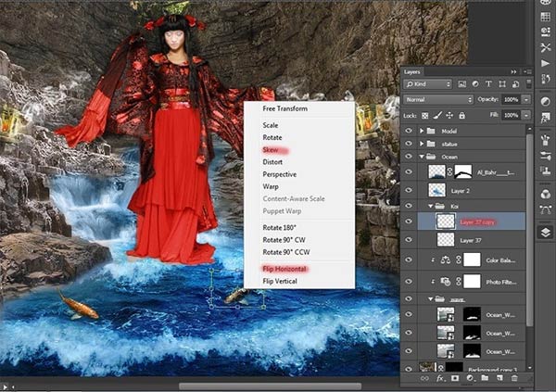Screen dimensions: 556x392
Task: Choose Flip Horizontal from context menu
Action: coord(284,269)
